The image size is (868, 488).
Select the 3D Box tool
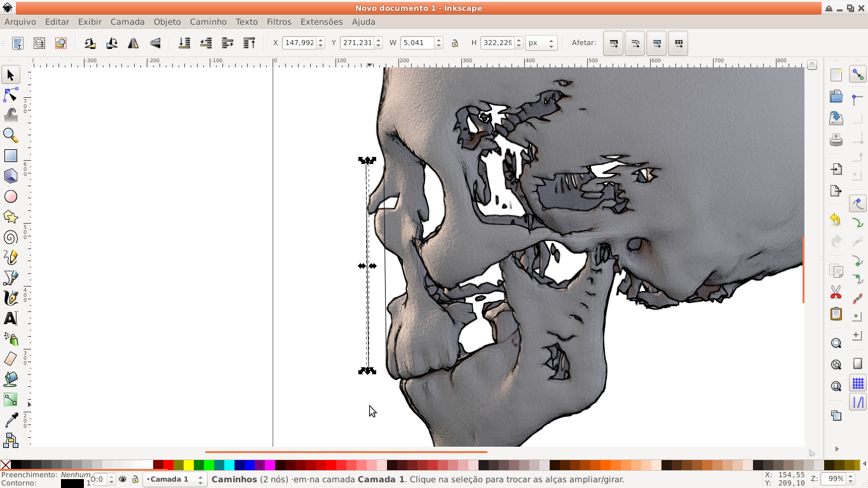(10, 176)
